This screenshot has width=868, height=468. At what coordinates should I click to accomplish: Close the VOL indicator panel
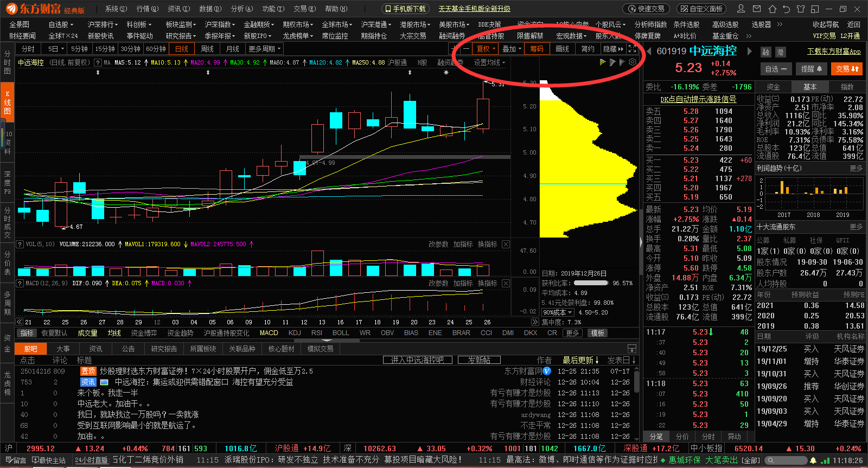(506, 245)
